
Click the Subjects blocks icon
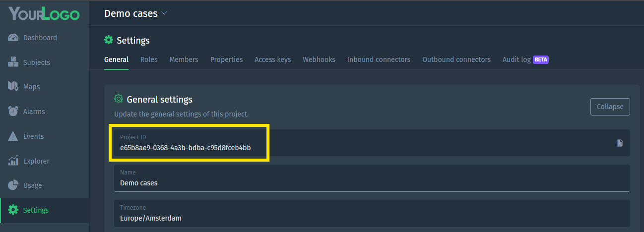click(x=13, y=62)
